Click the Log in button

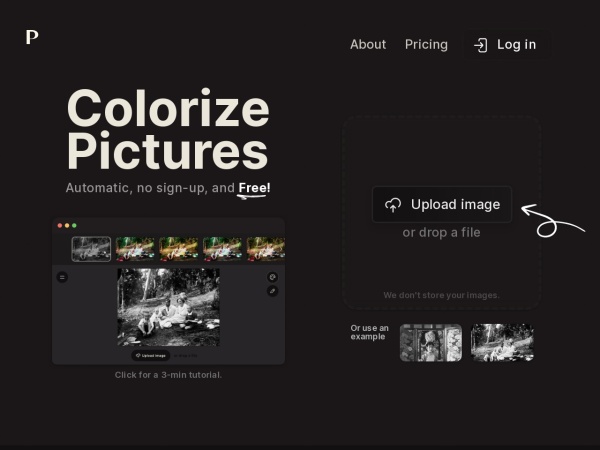click(x=507, y=45)
